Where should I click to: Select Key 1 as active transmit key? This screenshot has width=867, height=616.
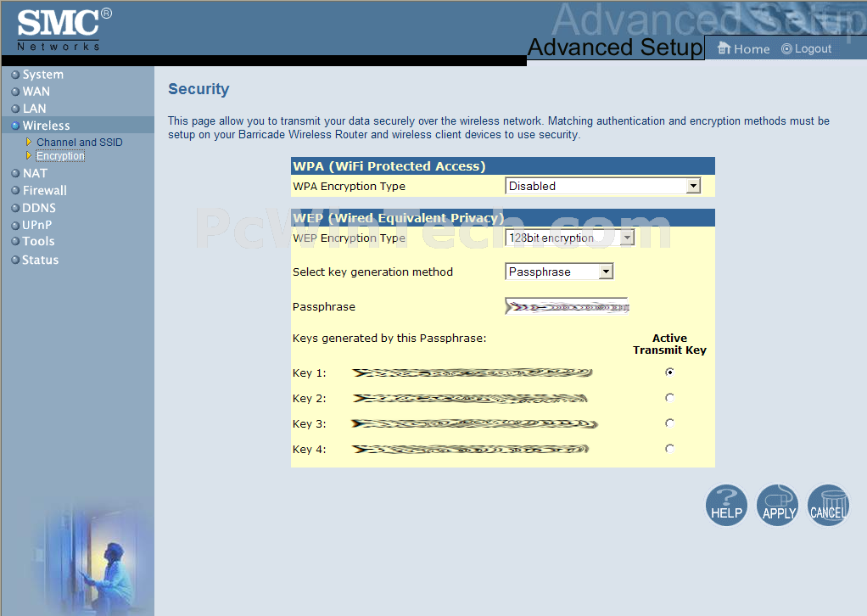[669, 372]
